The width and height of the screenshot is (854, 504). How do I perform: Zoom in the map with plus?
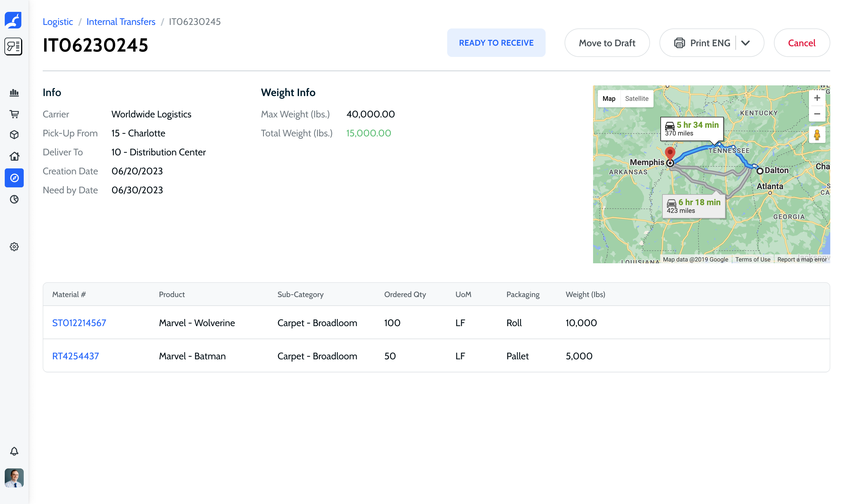point(817,98)
